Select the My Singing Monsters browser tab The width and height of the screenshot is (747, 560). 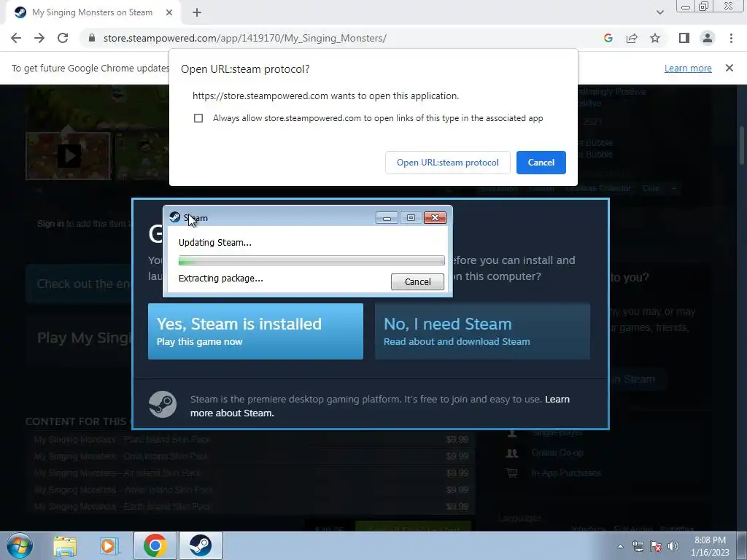click(x=93, y=13)
